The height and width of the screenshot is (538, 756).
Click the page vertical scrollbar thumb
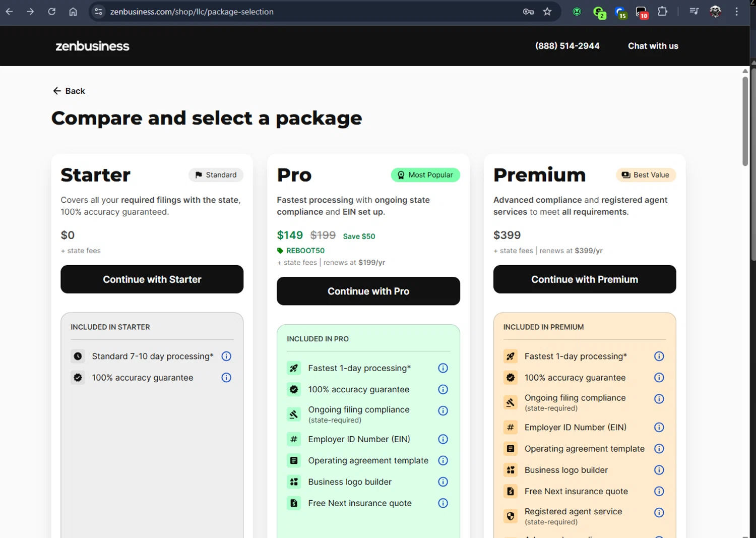(x=745, y=121)
